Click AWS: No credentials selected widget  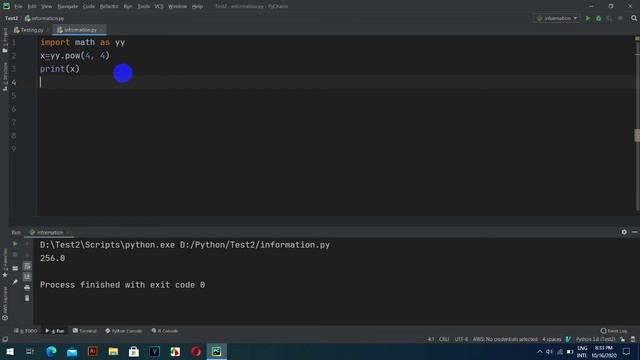tap(505, 339)
